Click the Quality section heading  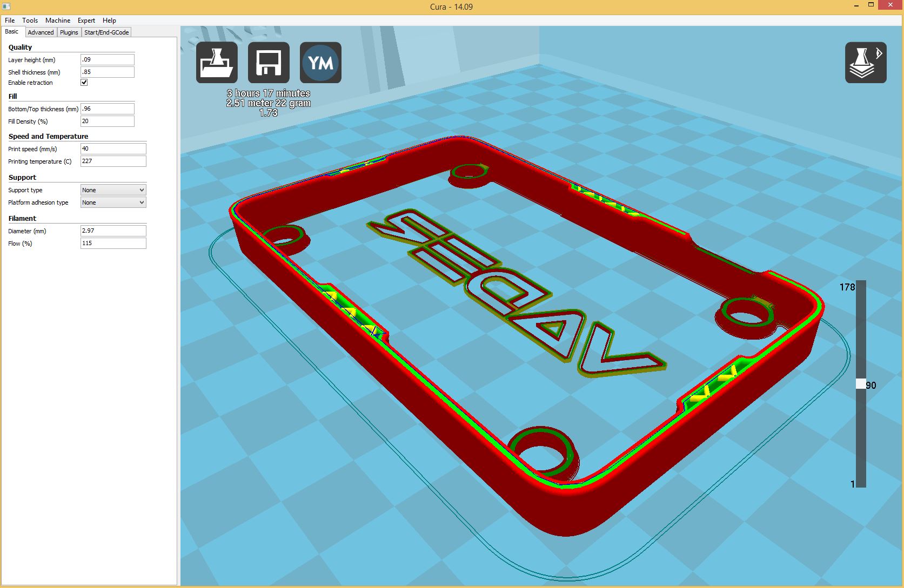(20, 48)
